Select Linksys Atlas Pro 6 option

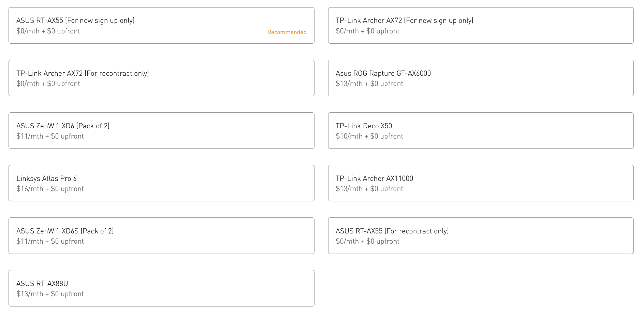click(161, 183)
